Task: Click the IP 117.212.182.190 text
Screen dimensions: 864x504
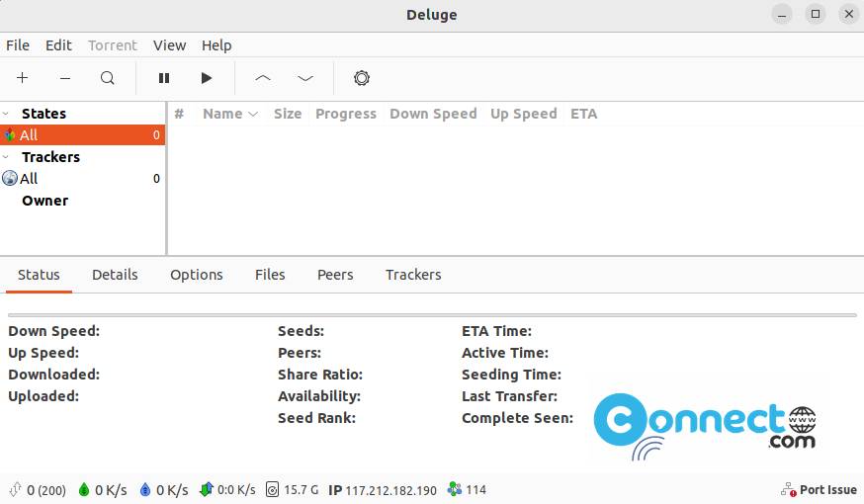Action: 383,490
